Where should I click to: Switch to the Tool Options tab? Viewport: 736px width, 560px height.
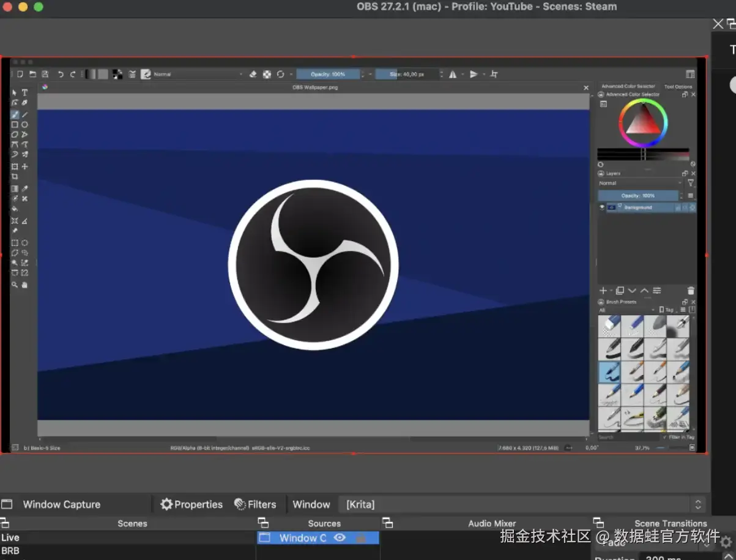(x=678, y=86)
